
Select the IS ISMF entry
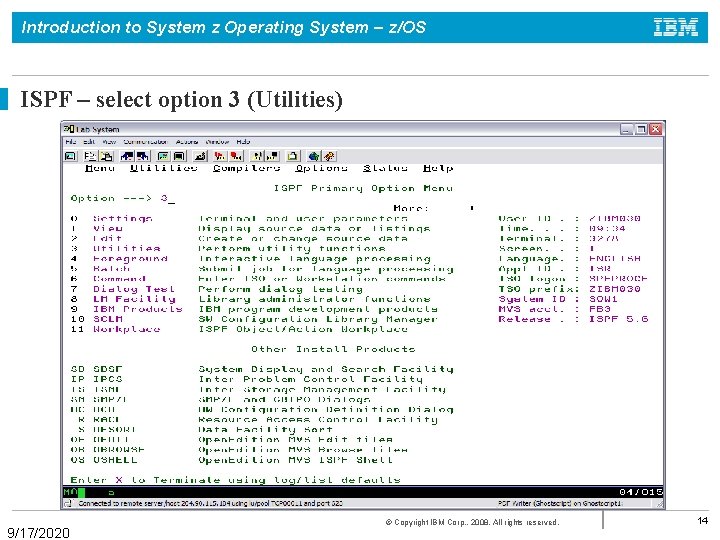pos(97,390)
